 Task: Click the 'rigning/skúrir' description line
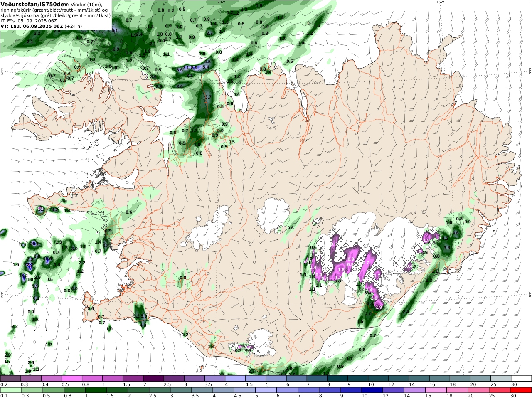click(x=54, y=10)
